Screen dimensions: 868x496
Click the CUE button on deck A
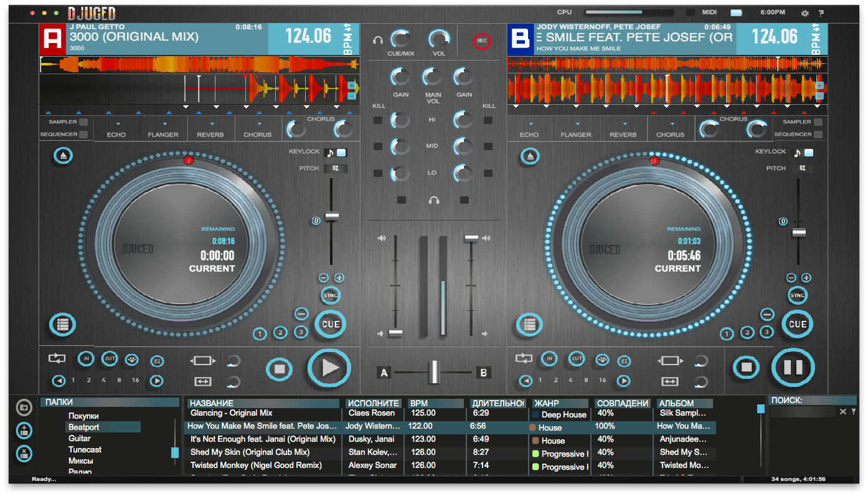point(331,324)
